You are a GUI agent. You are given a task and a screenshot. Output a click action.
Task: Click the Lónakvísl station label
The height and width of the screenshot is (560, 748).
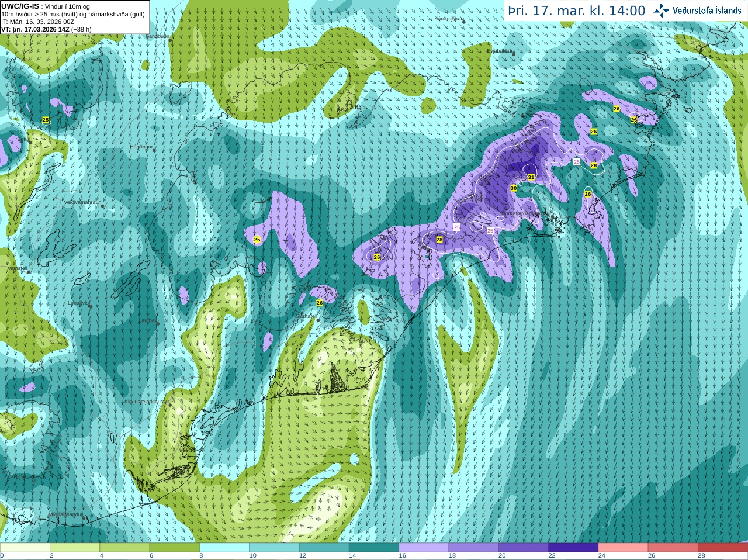tap(78, 303)
